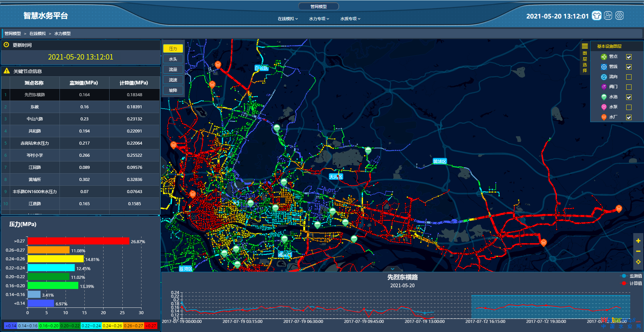Expand the 在线模拟 dropdown menu
Screen dimensions: 644x332
click(x=288, y=19)
